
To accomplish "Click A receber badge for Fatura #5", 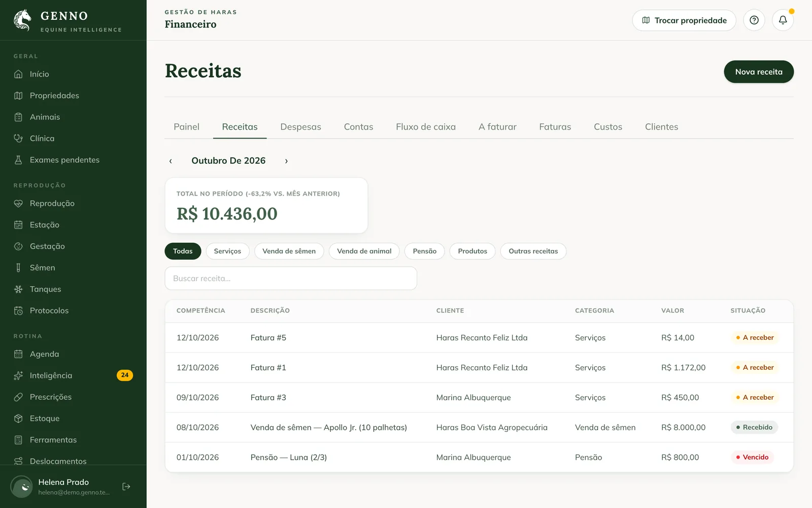I will (x=755, y=337).
